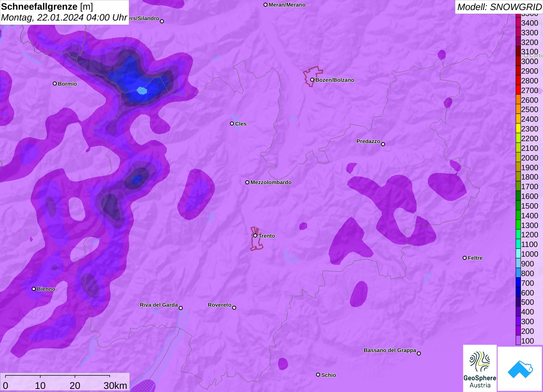Click the Bormio marker dot
Image resolution: width=543 pixels, height=392 pixels.
coord(55,83)
